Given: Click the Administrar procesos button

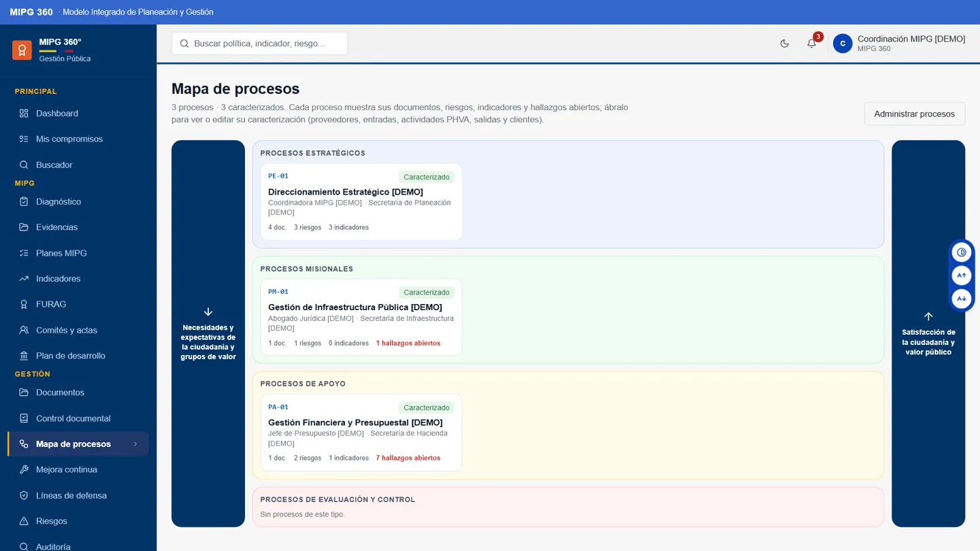Looking at the screenshot, I should click(x=915, y=114).
